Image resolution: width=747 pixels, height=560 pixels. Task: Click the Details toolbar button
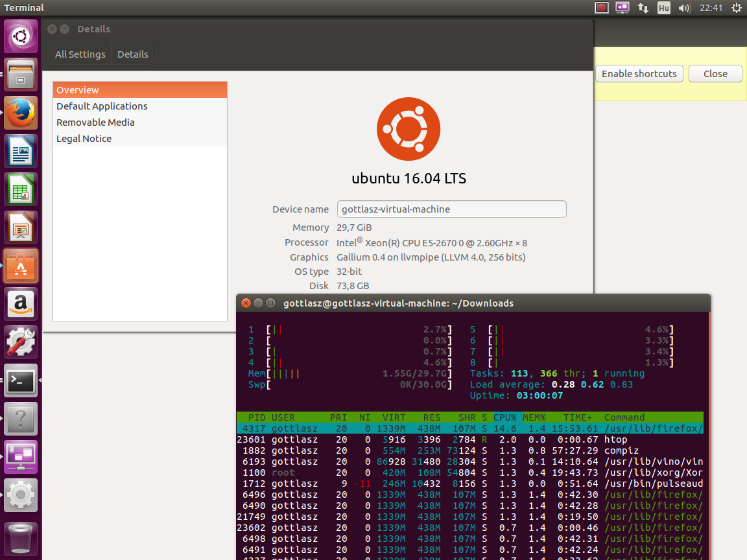point(133,54)
